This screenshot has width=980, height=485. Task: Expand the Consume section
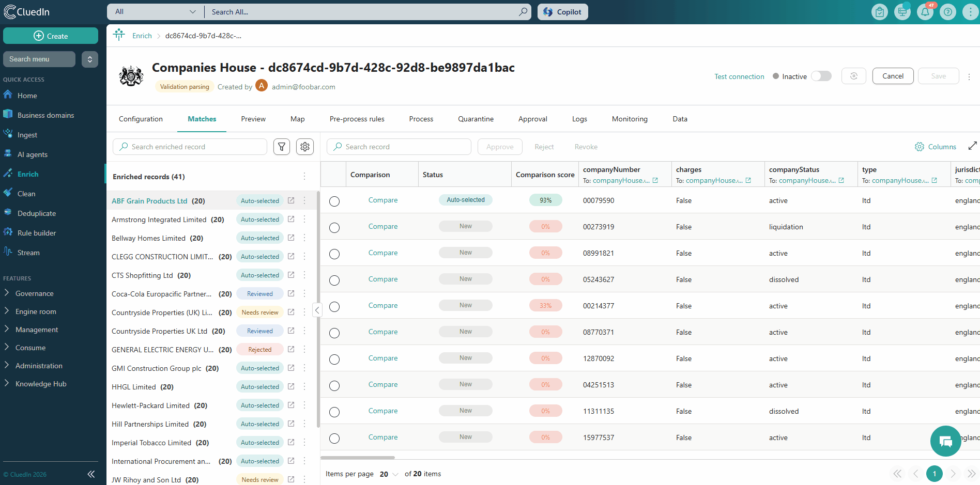(x=30, y=348)
